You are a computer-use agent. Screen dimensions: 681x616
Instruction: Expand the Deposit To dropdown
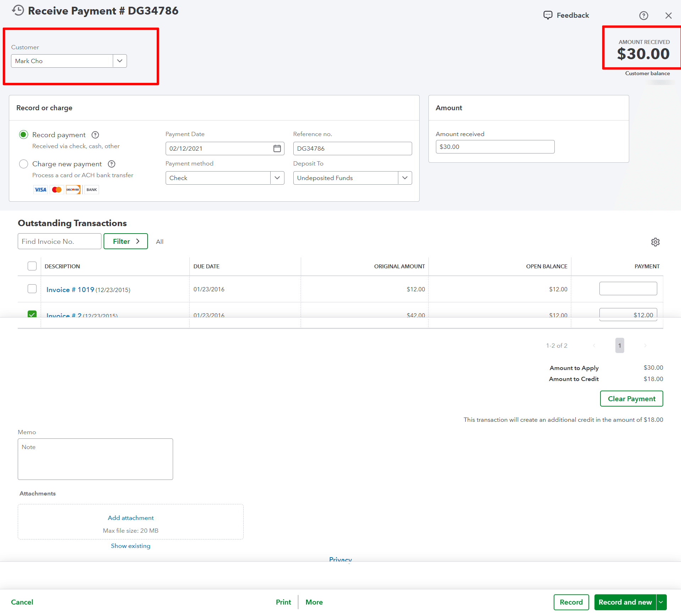pyautogui.click(x=405, y=178)
